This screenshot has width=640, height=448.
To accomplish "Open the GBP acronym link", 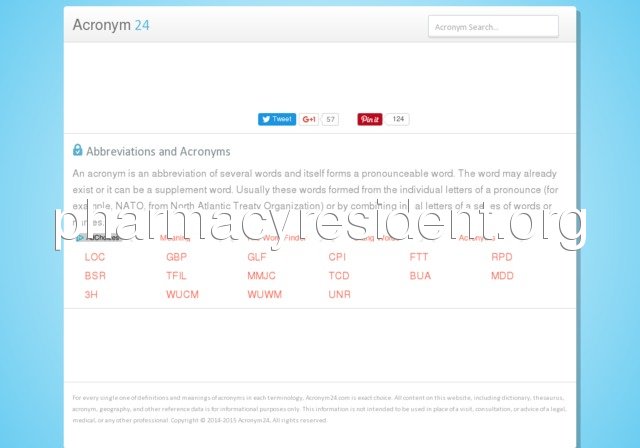I will [176, 257].
